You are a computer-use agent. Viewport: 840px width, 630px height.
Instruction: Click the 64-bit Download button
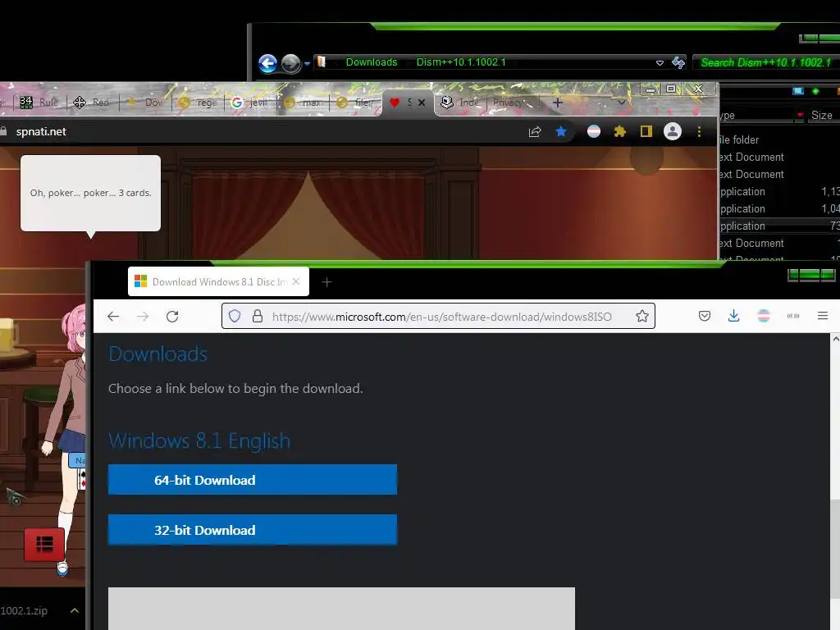pos(253,480)
